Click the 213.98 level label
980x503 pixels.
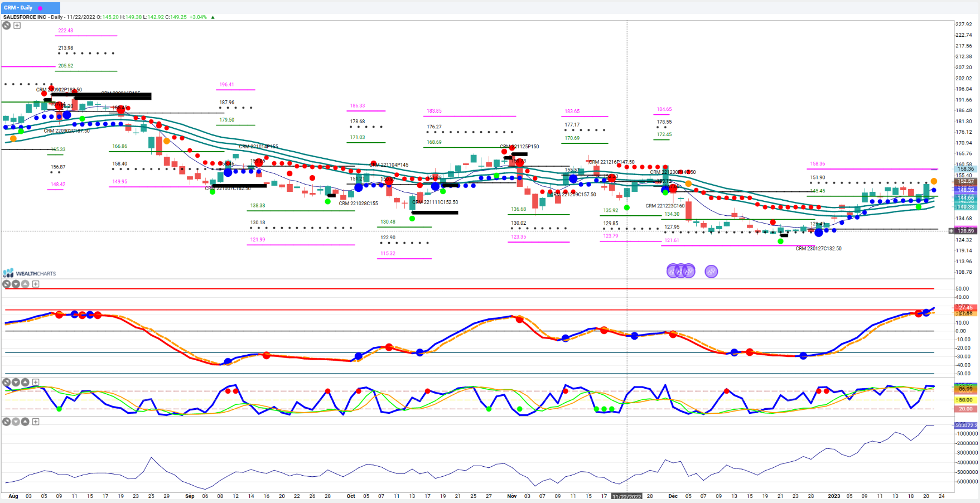(66, 48)
